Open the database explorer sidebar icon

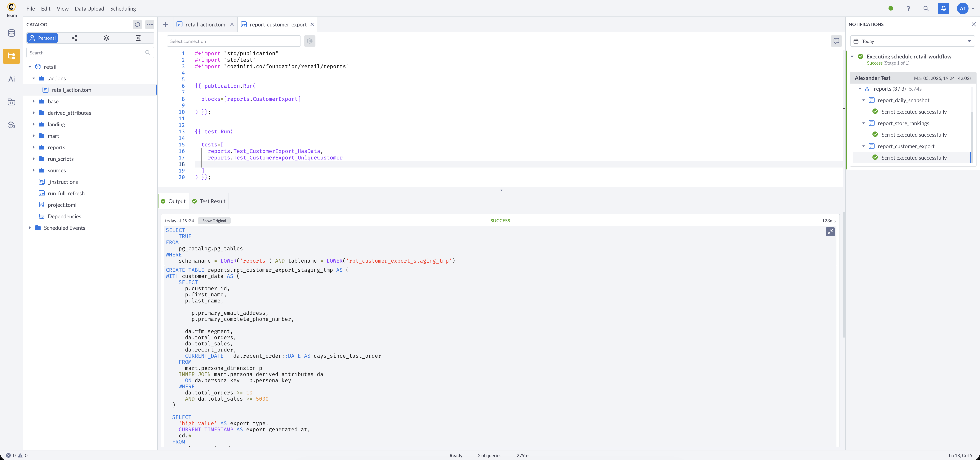(x=11, y=33)
